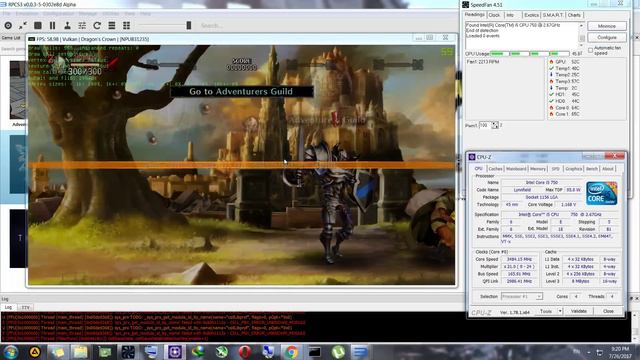Refresh the game list with the circular arrow
The image size is (640, 360).
coord(97,25)
